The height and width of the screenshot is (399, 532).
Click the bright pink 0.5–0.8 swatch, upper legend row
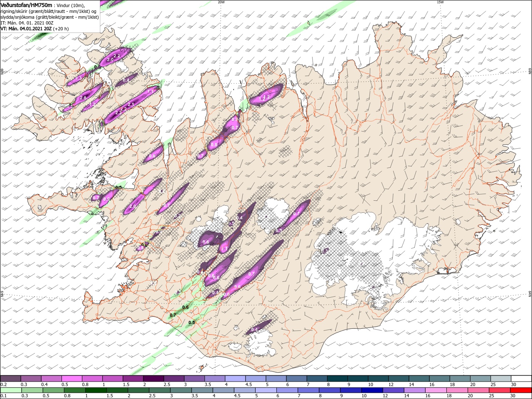(x=71, y=379)
